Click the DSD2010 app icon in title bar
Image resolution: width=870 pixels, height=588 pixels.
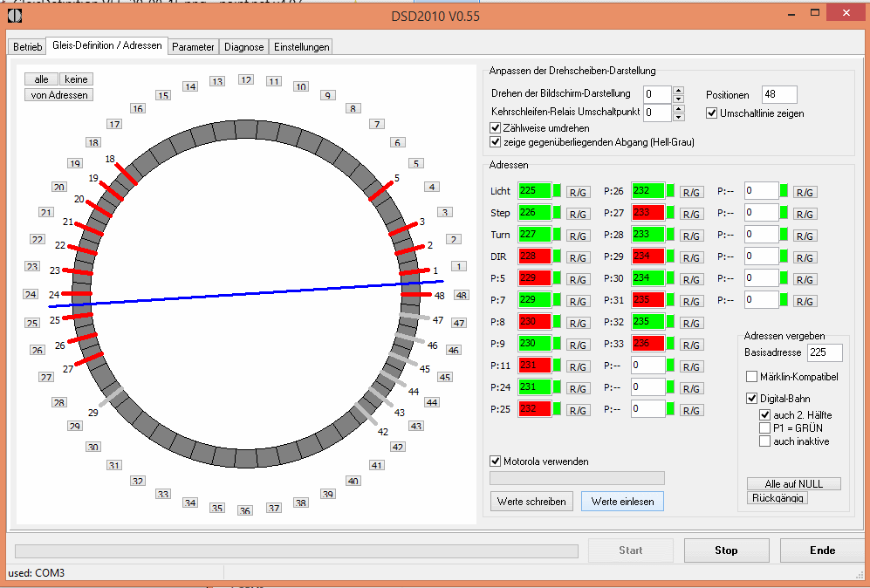(15, 15)
